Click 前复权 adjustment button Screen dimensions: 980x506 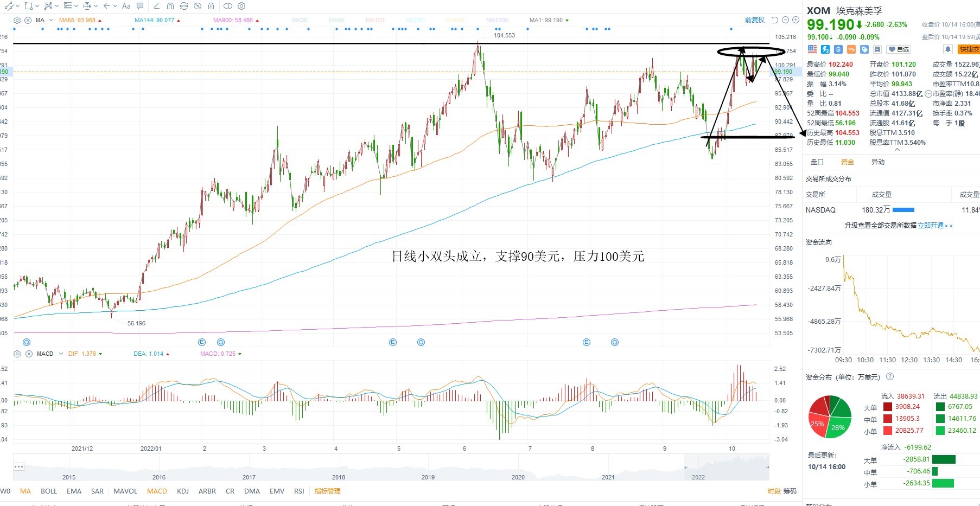point(755,20)
